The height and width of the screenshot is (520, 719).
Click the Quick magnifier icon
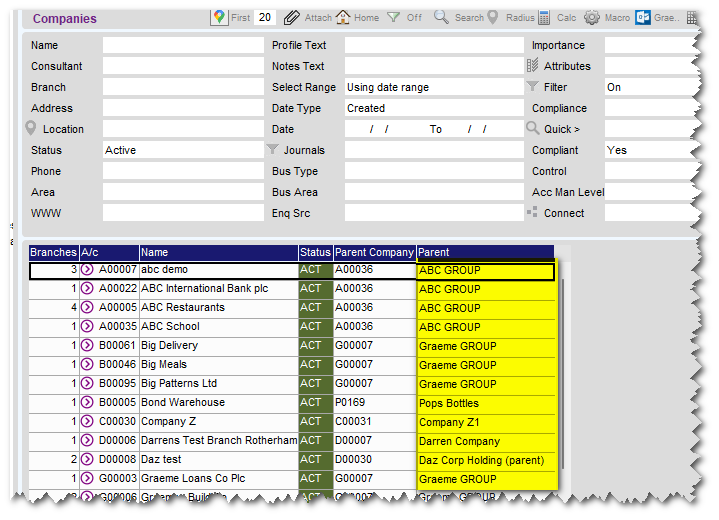pos(532,128)
